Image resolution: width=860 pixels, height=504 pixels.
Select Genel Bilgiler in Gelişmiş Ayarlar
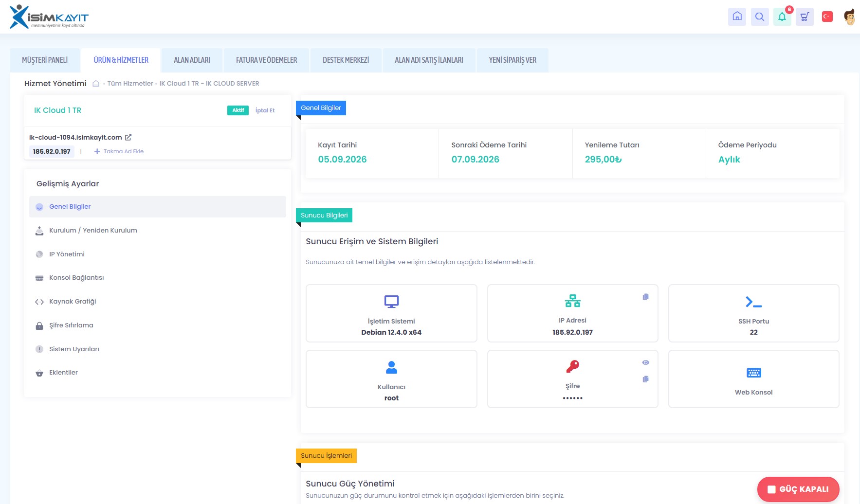click(x=158, y=207)
